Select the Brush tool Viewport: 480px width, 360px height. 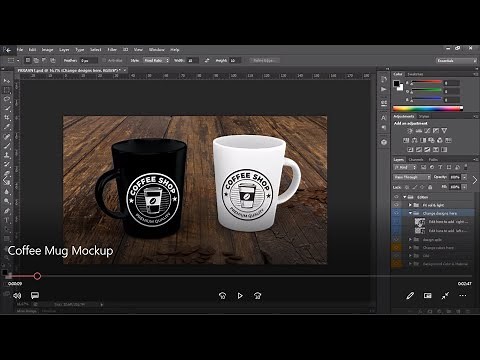pyautogui.click(x=7, y=146)
